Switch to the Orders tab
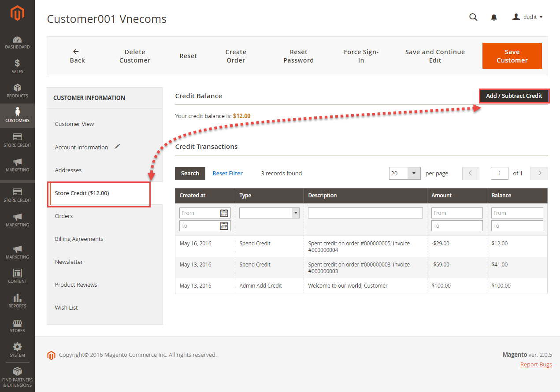The image size is (560, 392). (64, 216)
